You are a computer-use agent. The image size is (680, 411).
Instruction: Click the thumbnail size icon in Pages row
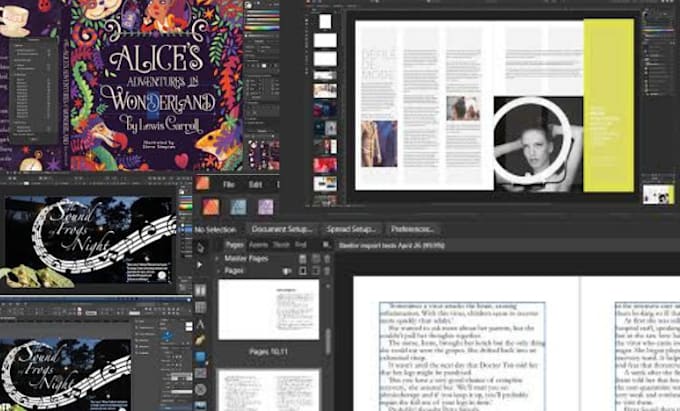point(287,271)
